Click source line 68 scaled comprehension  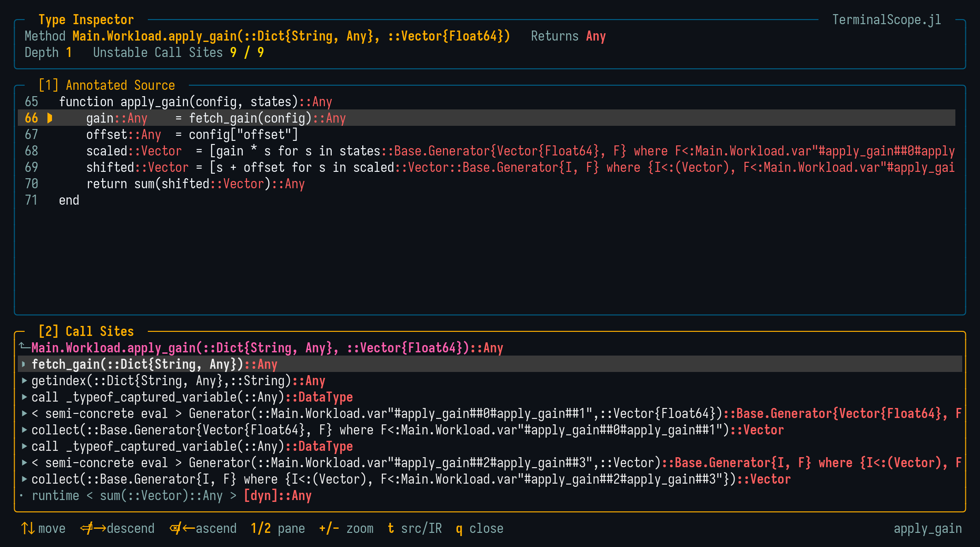click(x=486, y=151)
